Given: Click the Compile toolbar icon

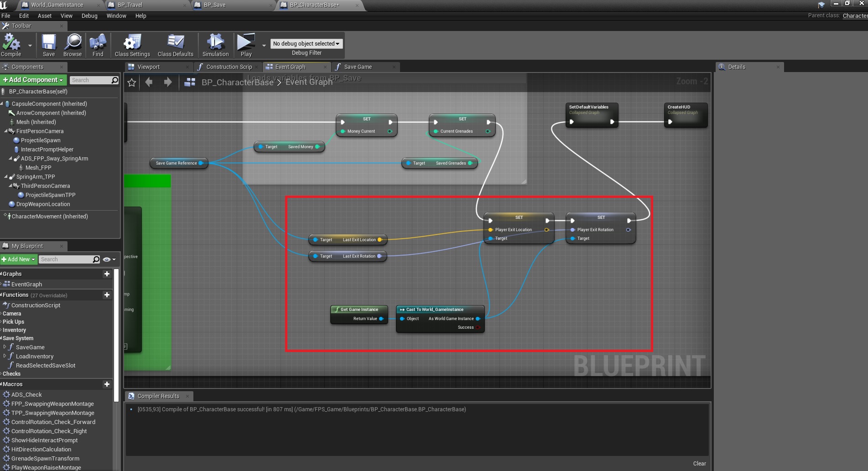Looking at the screenshot, I should click(11, 45).
